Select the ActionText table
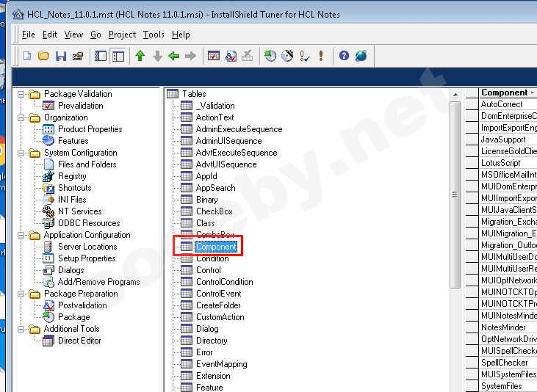The image size is (537, 392). tap(215, 117)
